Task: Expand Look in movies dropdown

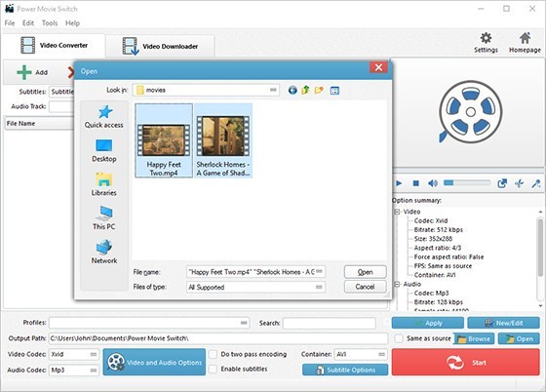Action: [x=273, y=90]
